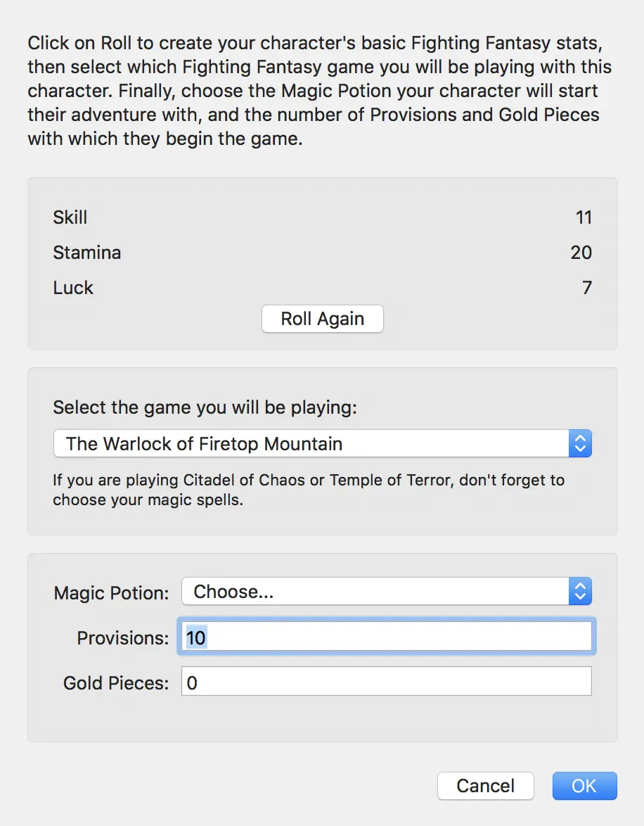
Task: Focus the Gold Pieces text field
Action: pos(387,682)
